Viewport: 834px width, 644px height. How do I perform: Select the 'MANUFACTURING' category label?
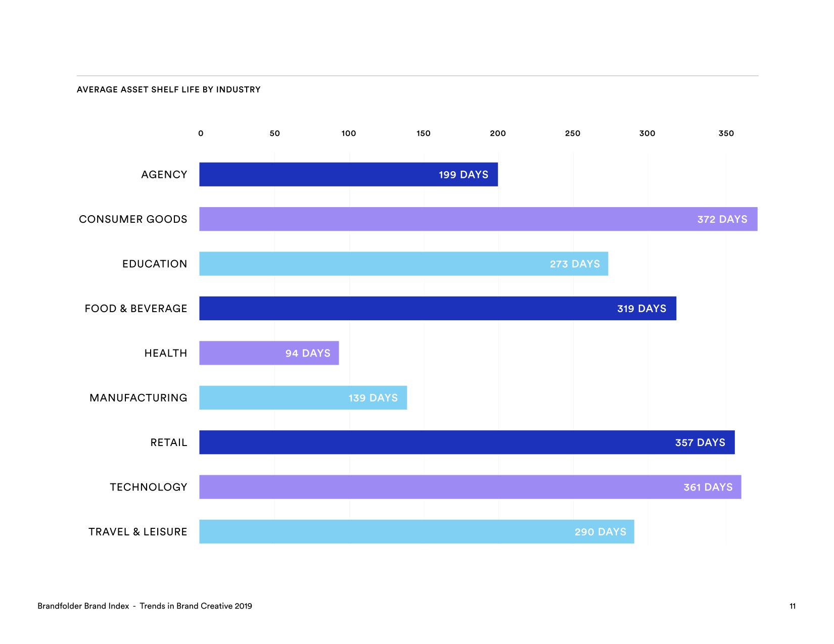tap(138, 398)
